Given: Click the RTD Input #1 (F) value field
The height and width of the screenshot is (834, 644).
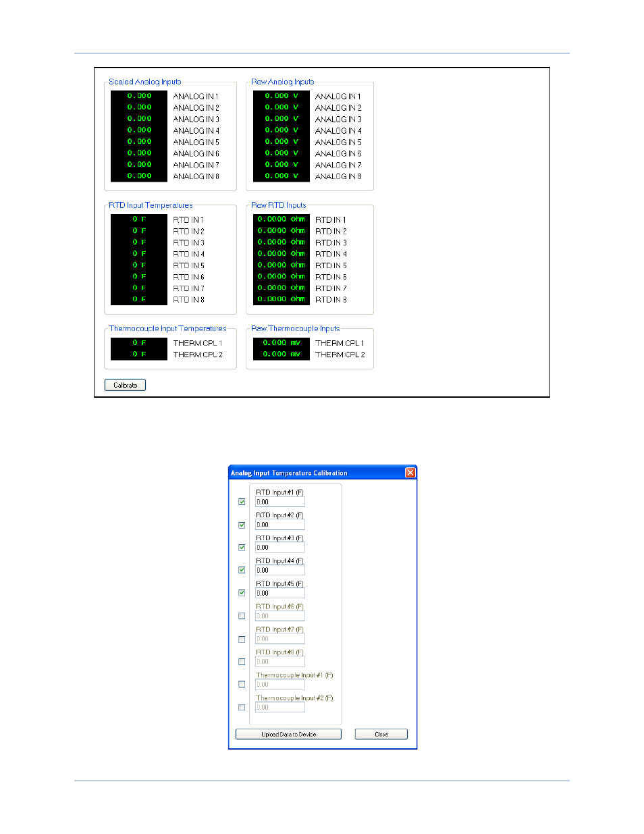Looking at the screenshot, I should coord(279,502).
